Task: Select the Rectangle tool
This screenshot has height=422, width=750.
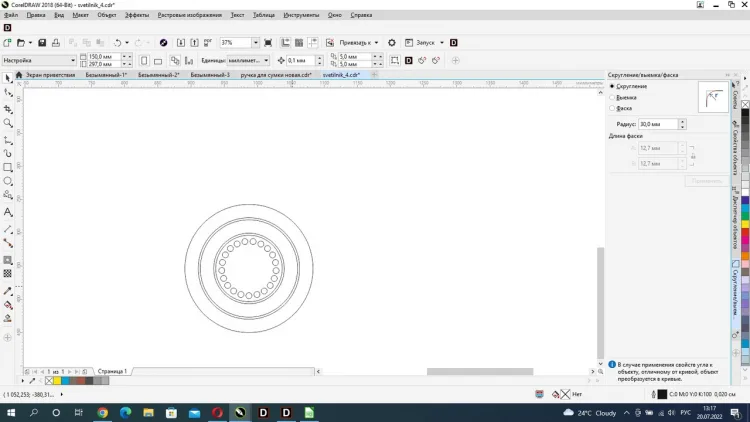Action: click(x=8, y=167)
